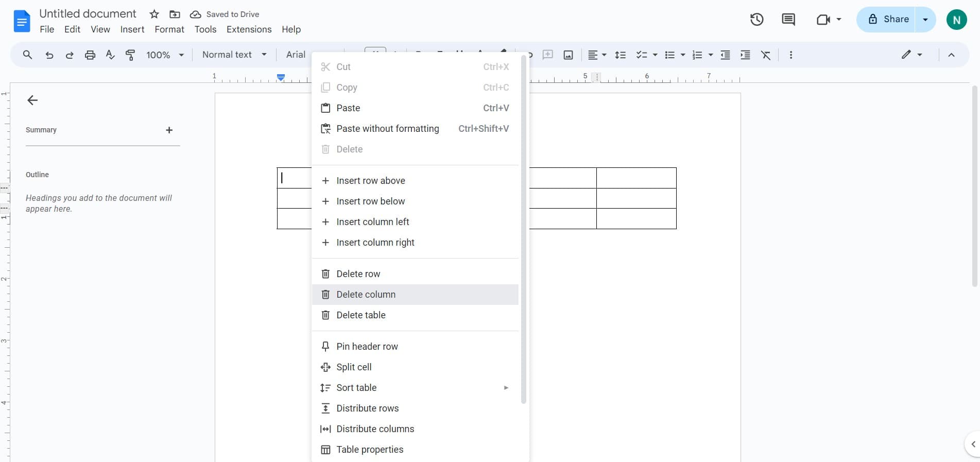Viewport: 980px width, 462px height.
Task: Open the Normal text style dropdown
Action: (234, 55)
